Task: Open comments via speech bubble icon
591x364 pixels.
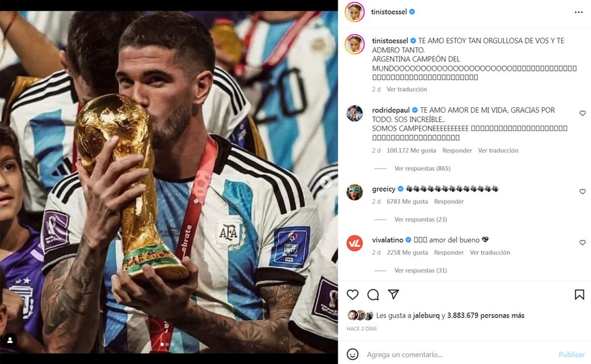Action: [x=373, y=295]
